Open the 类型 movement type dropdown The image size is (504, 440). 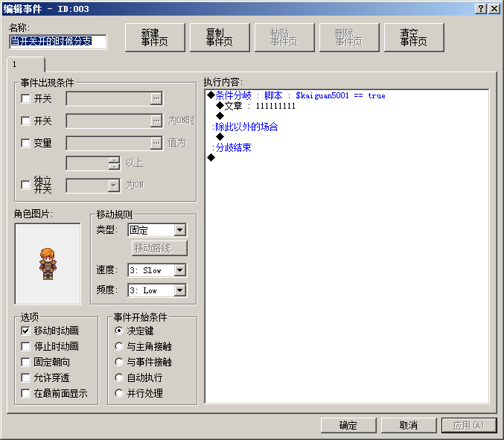(x=180, y=230)
